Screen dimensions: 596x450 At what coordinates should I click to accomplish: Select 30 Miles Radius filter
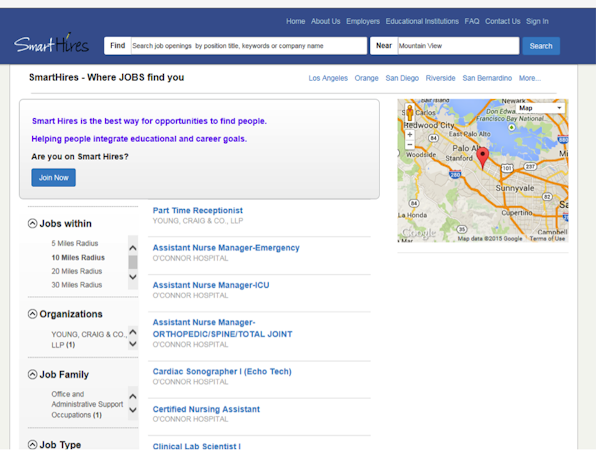[77, 285]
